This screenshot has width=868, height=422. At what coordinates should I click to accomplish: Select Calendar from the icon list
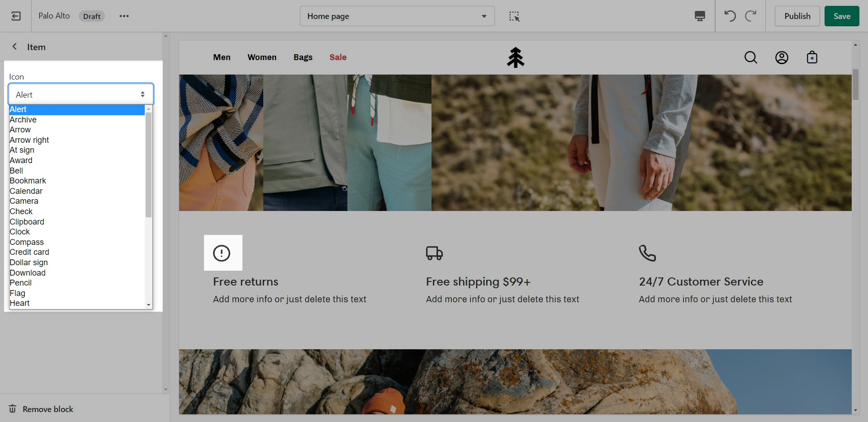point(26,191)
